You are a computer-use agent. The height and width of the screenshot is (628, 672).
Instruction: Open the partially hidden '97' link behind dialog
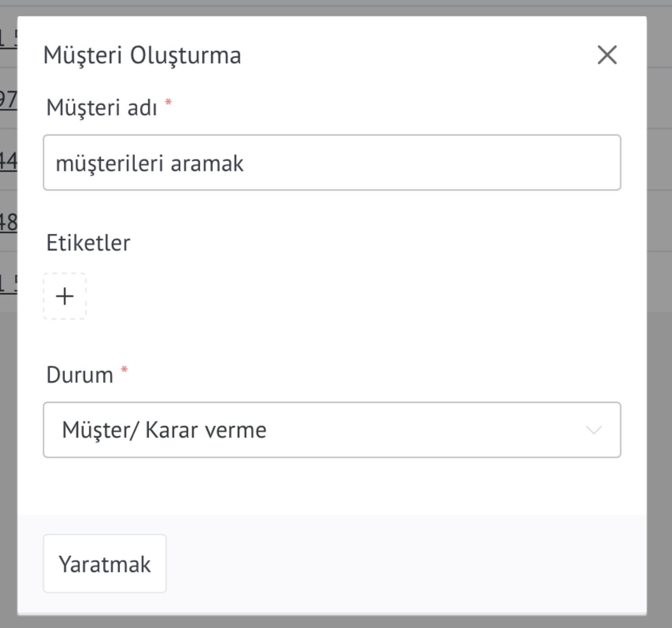9,99
